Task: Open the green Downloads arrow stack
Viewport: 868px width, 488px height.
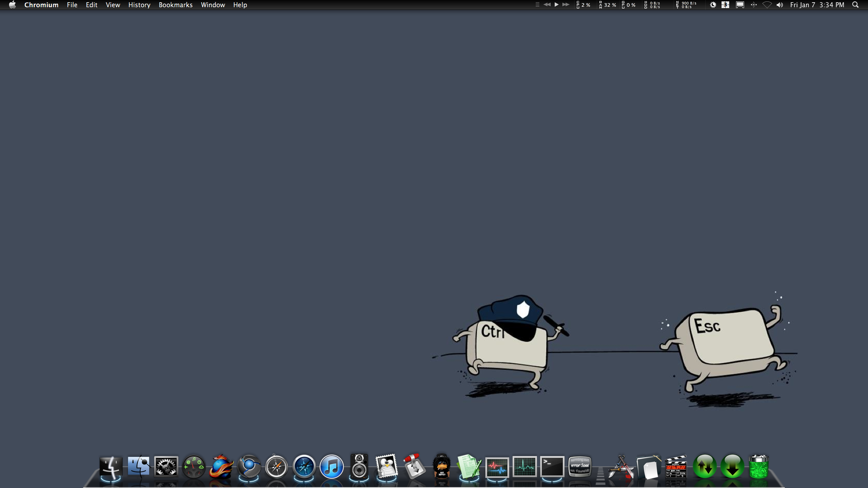Action: [732, 467]
